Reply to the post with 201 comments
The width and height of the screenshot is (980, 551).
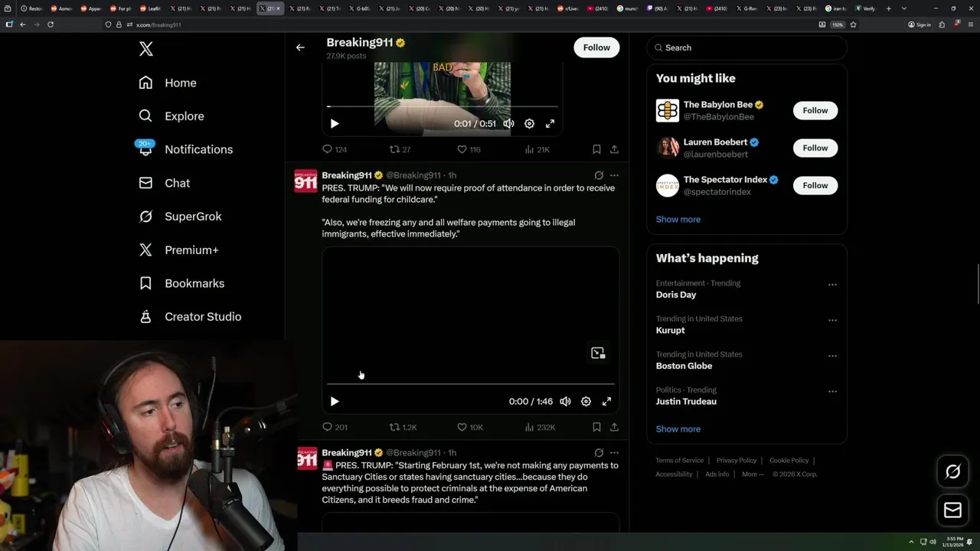point(335,427)
